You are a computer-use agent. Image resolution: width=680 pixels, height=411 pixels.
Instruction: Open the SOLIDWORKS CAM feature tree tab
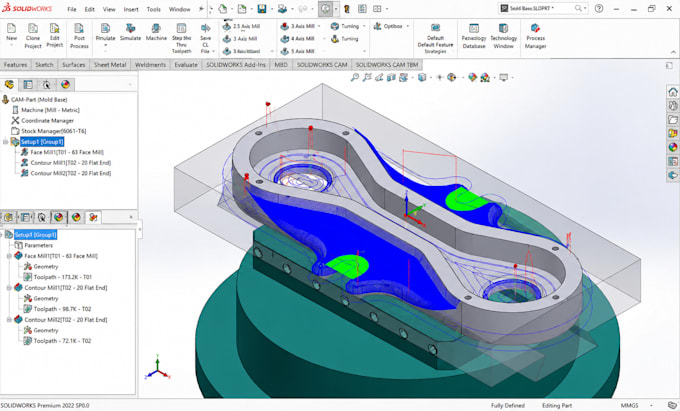tap(10, 84)
